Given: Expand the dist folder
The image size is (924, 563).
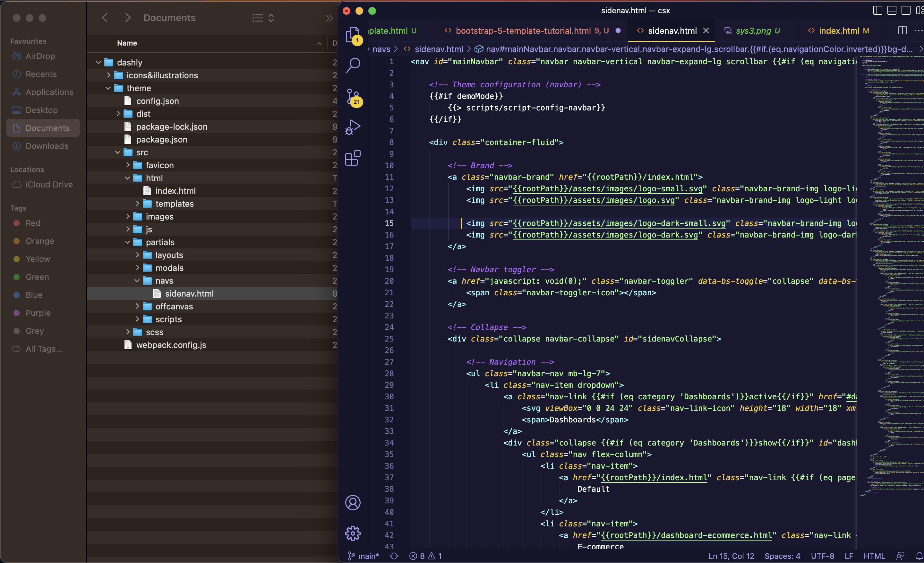Looking at the screenshot, I should click(x=118, y=114).
